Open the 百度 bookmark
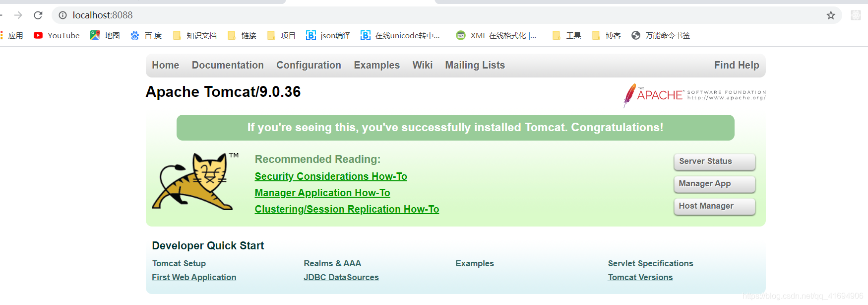Screen dimensions: 868x305 point(146,35)
